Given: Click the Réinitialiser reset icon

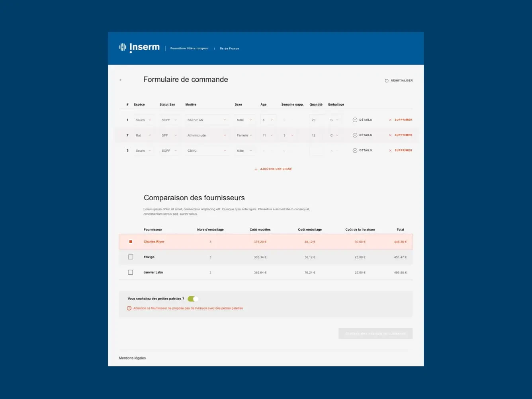Looking at the screenshot, I should (386, 81).
